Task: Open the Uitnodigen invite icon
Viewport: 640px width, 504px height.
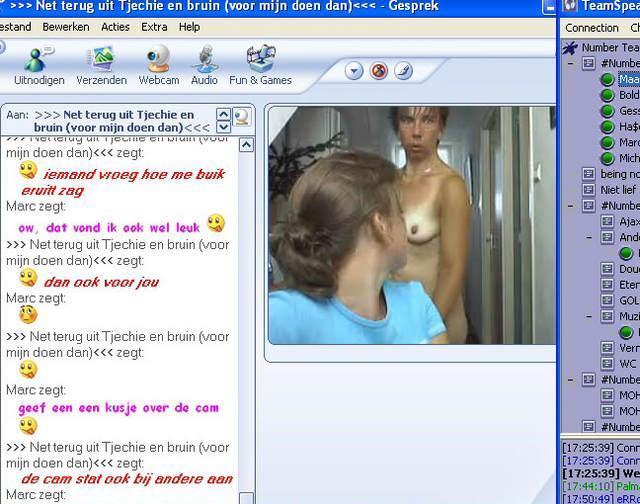Action: pos(39,66)
